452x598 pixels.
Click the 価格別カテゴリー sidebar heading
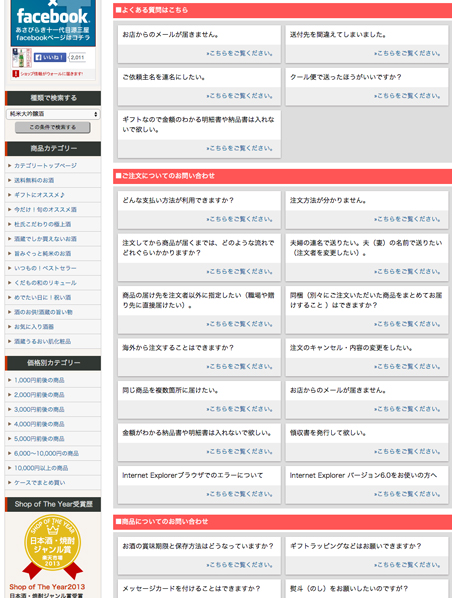(53, 363)
